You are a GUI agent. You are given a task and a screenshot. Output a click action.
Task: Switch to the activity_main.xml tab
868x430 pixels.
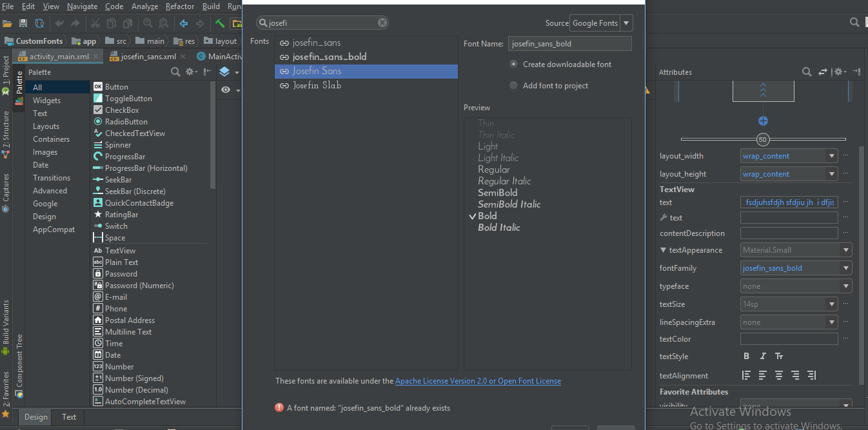[59, 57]
